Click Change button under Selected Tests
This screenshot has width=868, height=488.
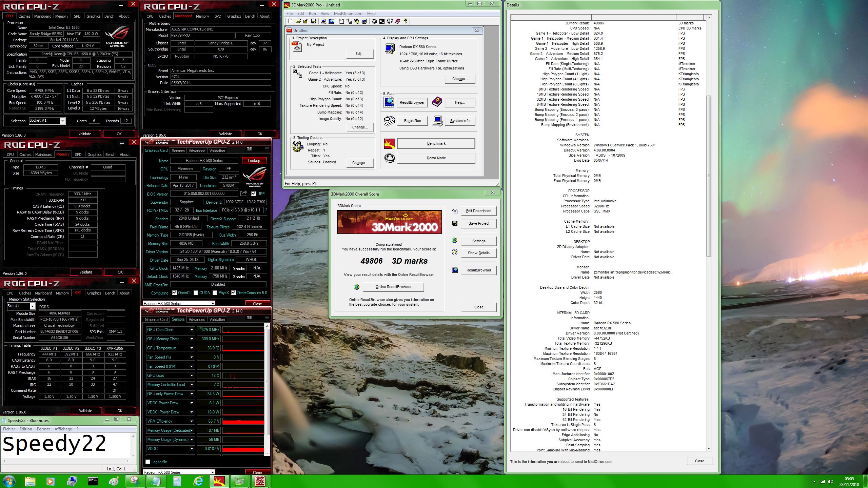tap(360, 127)
